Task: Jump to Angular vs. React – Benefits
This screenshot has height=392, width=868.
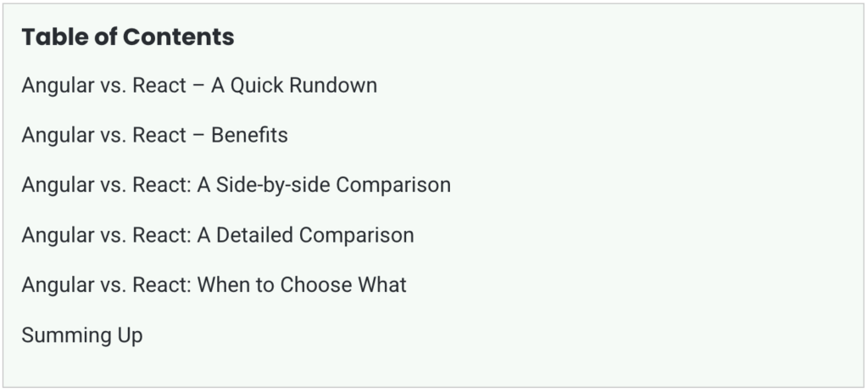Action: click(x=154, y=135)
